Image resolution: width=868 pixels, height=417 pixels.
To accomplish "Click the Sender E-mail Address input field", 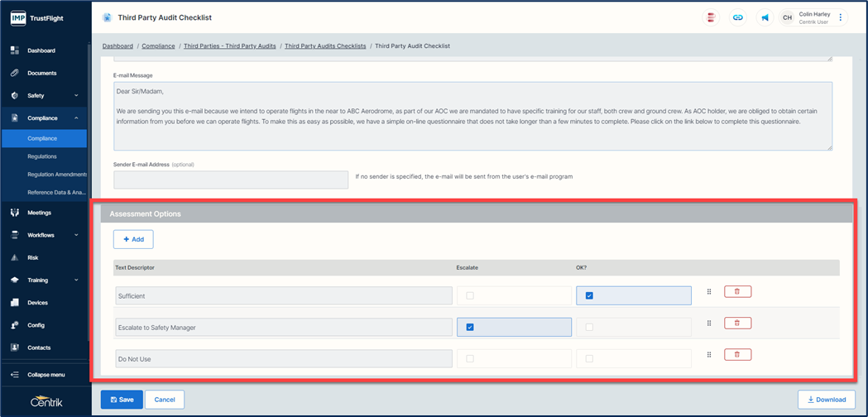I will coord(231,180).
